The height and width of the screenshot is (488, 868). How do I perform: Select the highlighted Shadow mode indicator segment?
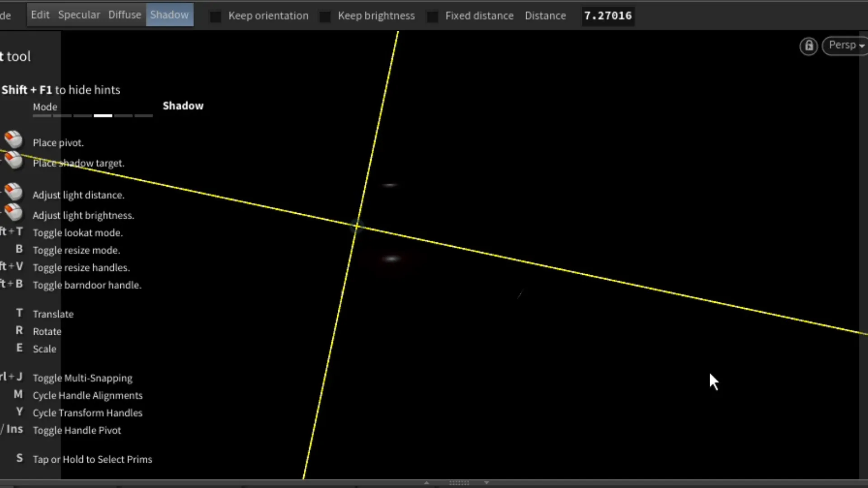103,116
